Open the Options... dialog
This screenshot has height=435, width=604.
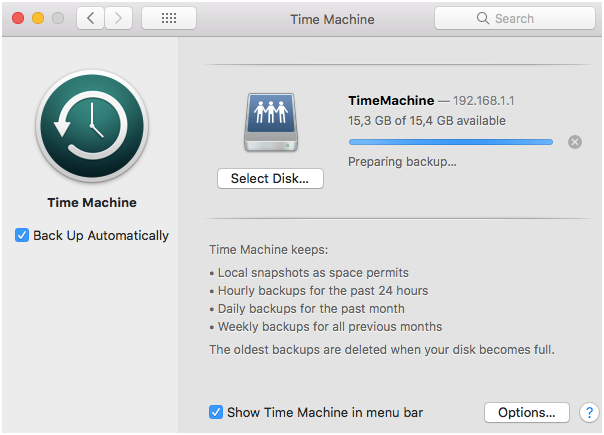click(x=526, y=412)
